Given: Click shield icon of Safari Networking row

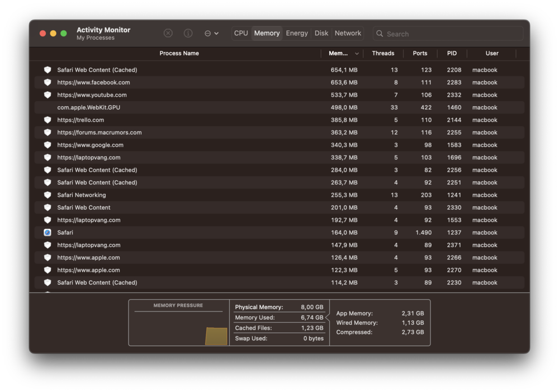Looking at the screenshot, I should 48,195.
